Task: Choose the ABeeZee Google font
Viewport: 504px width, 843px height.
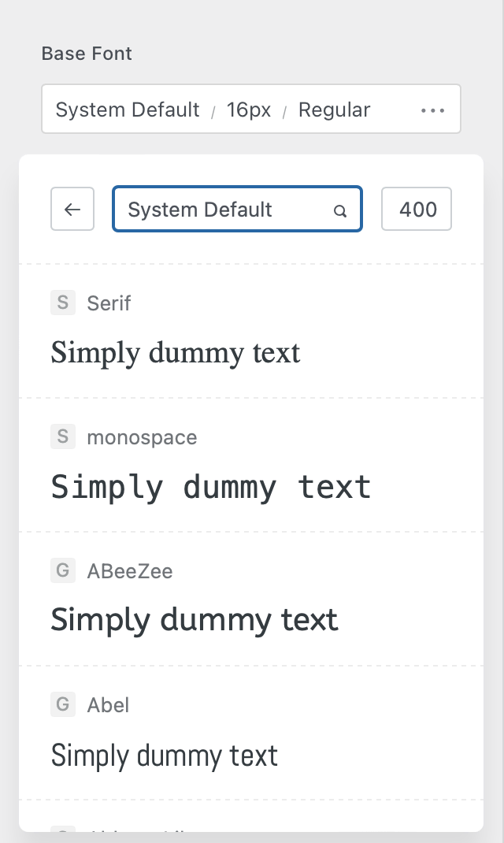Action: point(129,571)
